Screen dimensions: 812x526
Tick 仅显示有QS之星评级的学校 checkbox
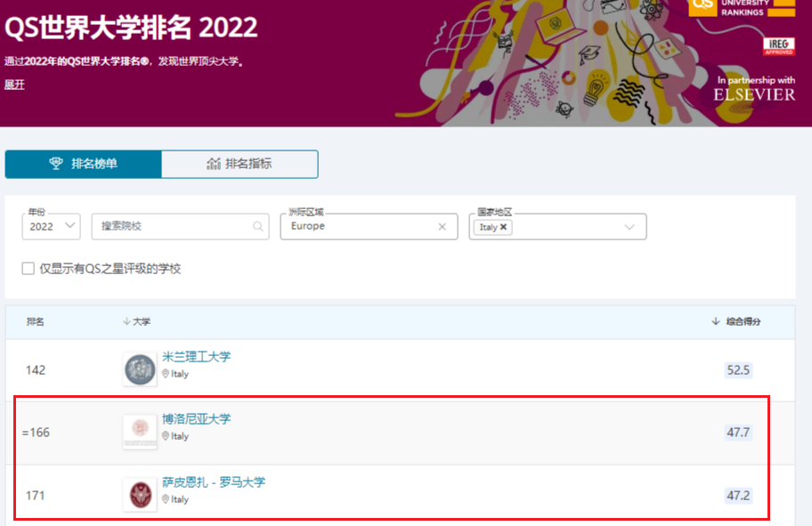[x=28, y=268]
